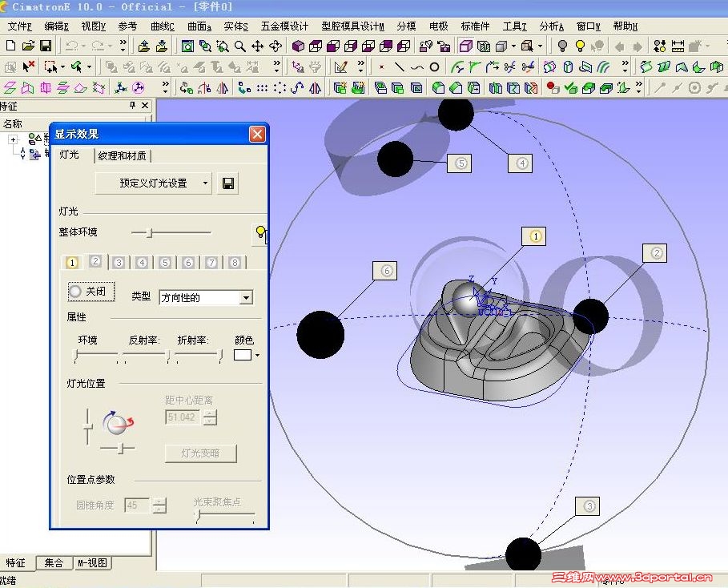Click the zoom magnifier tool
The image size is (728, 588).
[x=240, y=46]
